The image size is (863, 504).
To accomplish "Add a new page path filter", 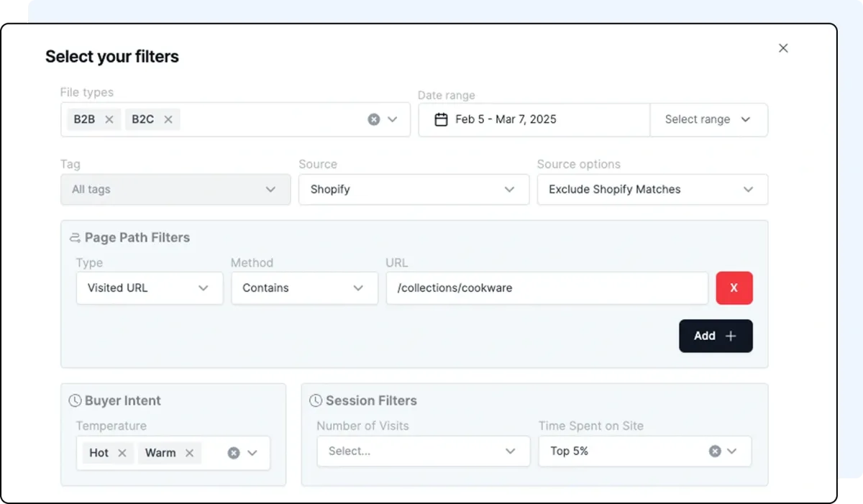I will click(715, 336).
